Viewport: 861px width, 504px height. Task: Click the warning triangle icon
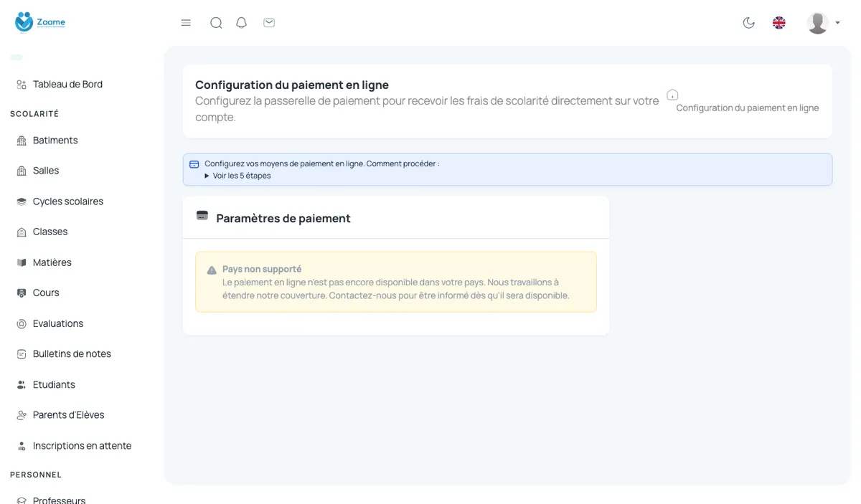pos(212,270)
